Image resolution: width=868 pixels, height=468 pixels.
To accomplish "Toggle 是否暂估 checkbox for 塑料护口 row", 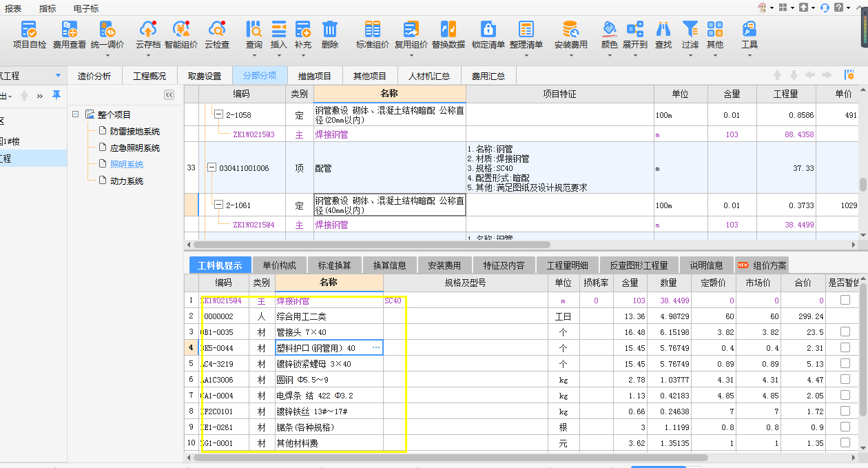I will point(845,347).
